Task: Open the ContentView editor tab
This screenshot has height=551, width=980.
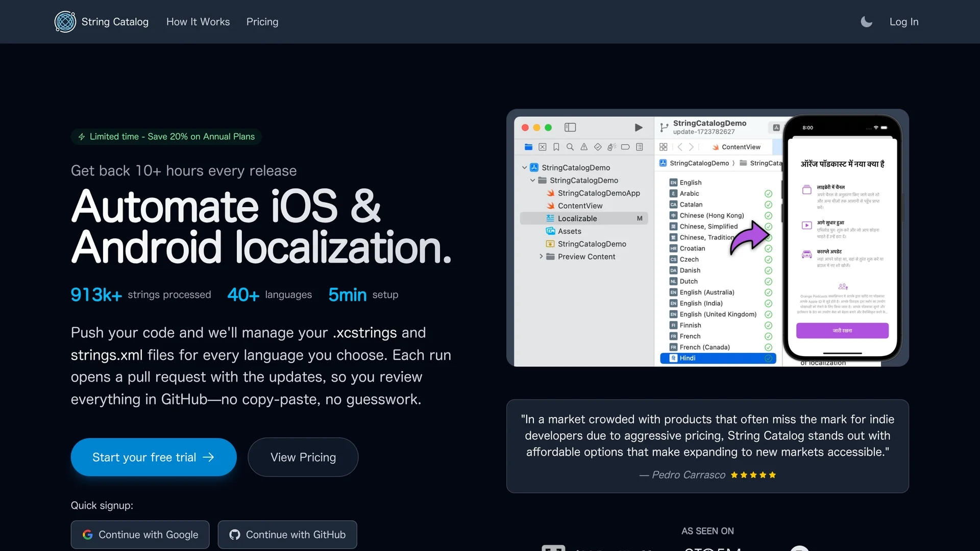Action: pos(736,147)
